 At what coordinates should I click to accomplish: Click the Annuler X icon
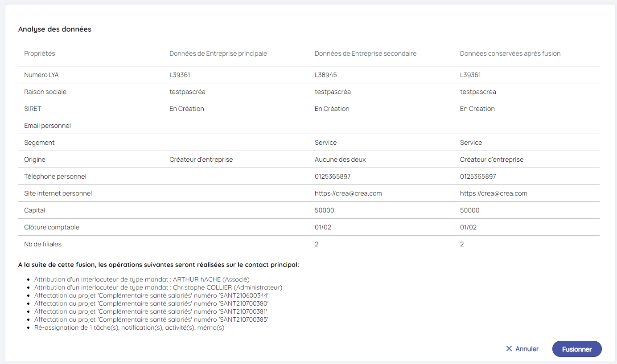pyautogui.click(x=509, y=349)
